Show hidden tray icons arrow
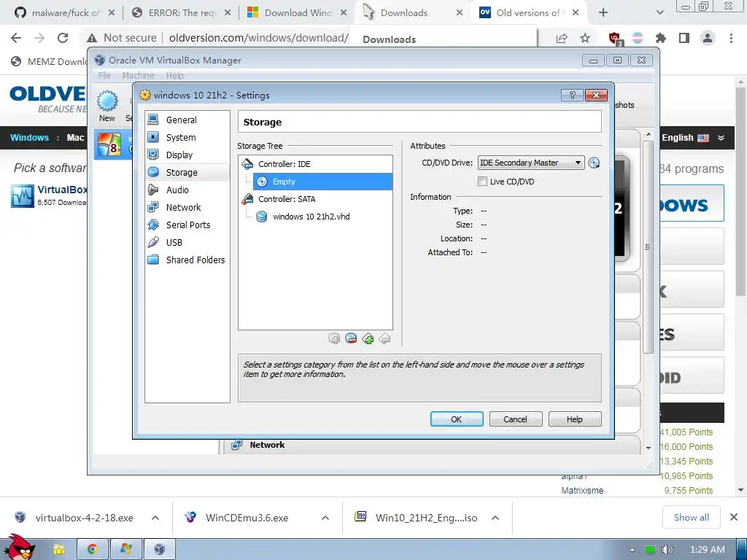Viewport: 747px width, 560px height. click(632, 550)
